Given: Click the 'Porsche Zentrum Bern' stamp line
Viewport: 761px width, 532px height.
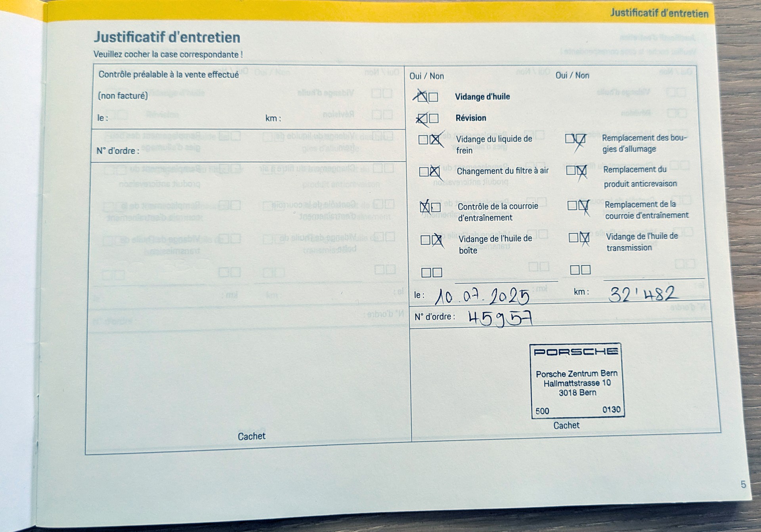Looking at the screenshot, I should point(577,374).
